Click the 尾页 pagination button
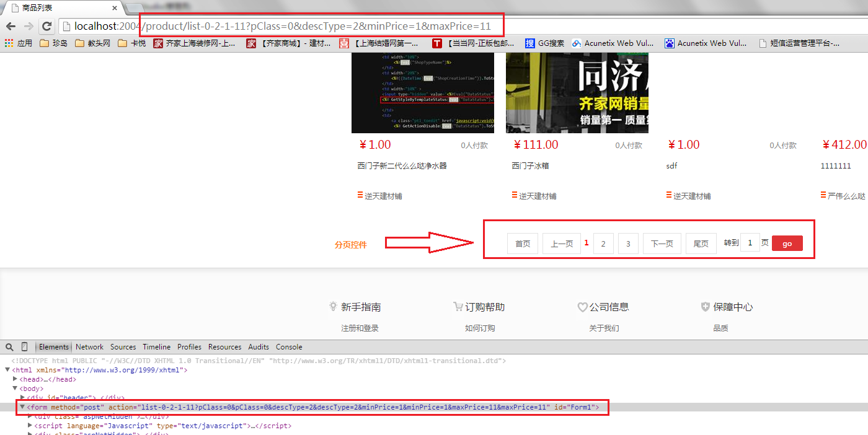 701,244
